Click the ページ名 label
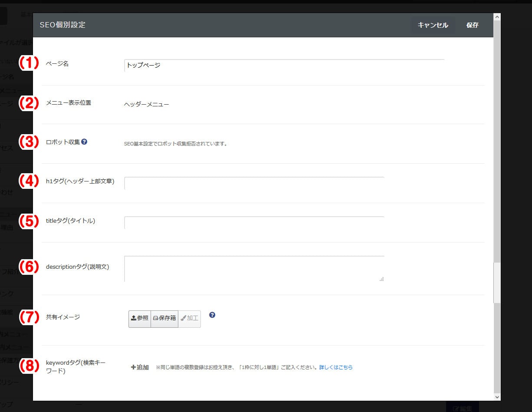The width and height of the screenshot is (532, 412). tap(57, 64)
